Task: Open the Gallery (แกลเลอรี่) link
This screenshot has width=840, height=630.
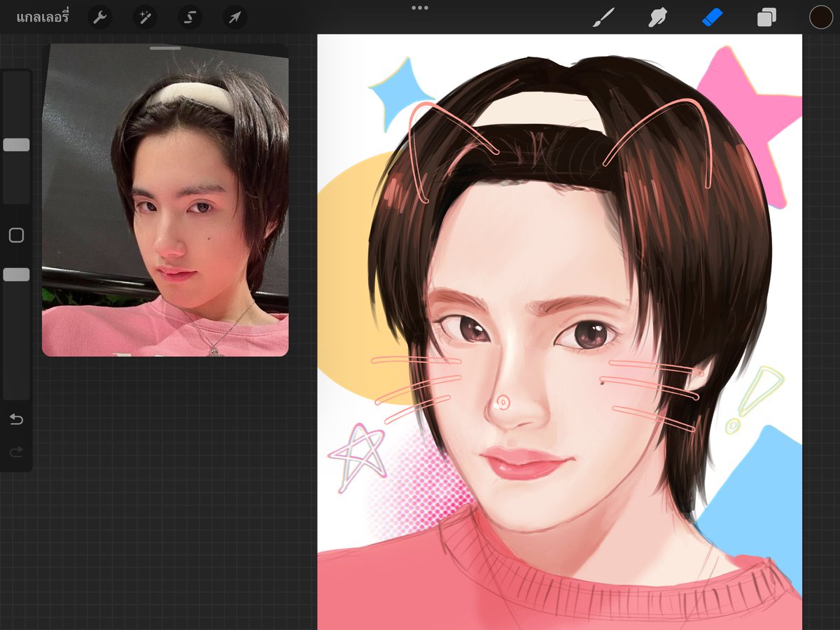Action: pyautogui.click(x=43, y=17)
